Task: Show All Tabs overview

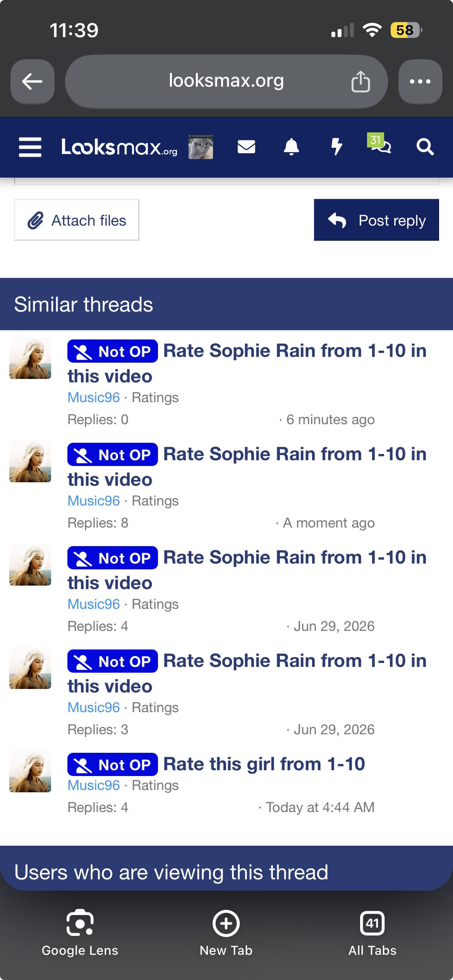Action: click(372, 933)
